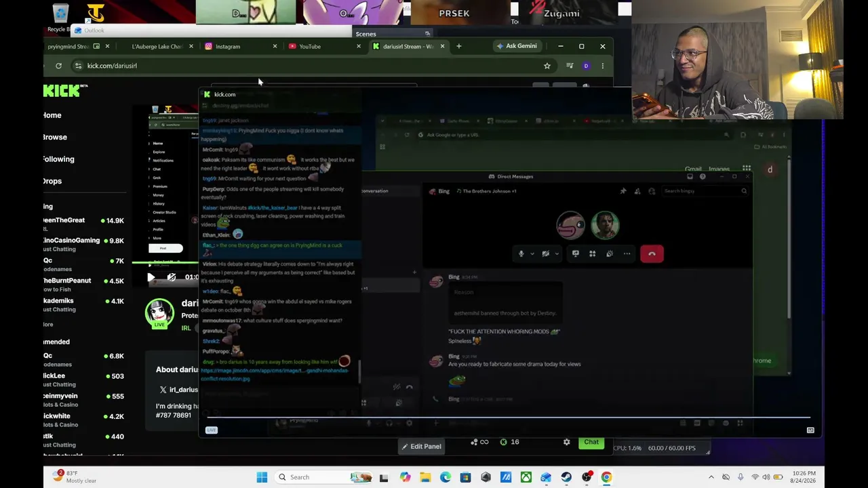Share your screen in the Discord call

pos(575,253)
